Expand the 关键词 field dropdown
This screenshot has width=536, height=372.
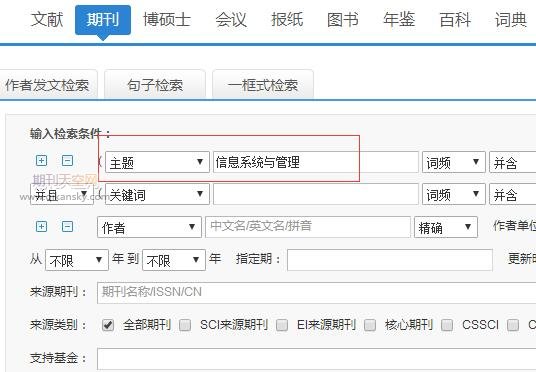click(x=157, y=194)
